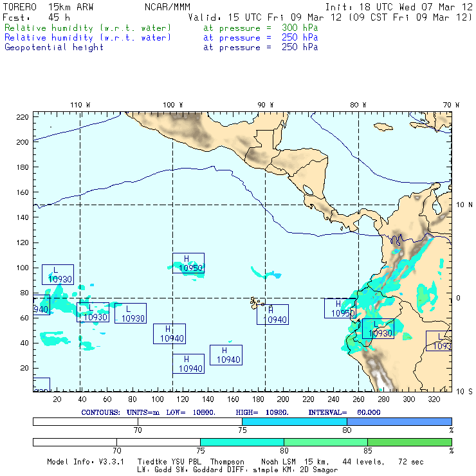Select the "72 sec" timestep text
476x476 pixels.
point(411,462)
